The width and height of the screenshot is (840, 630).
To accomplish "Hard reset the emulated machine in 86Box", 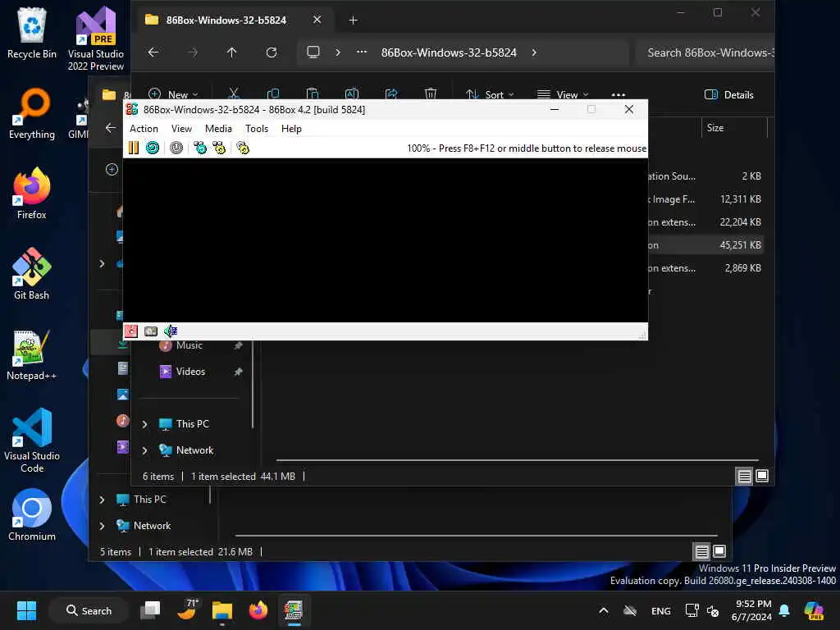I will pyautogui.click(x=152, y=148).
